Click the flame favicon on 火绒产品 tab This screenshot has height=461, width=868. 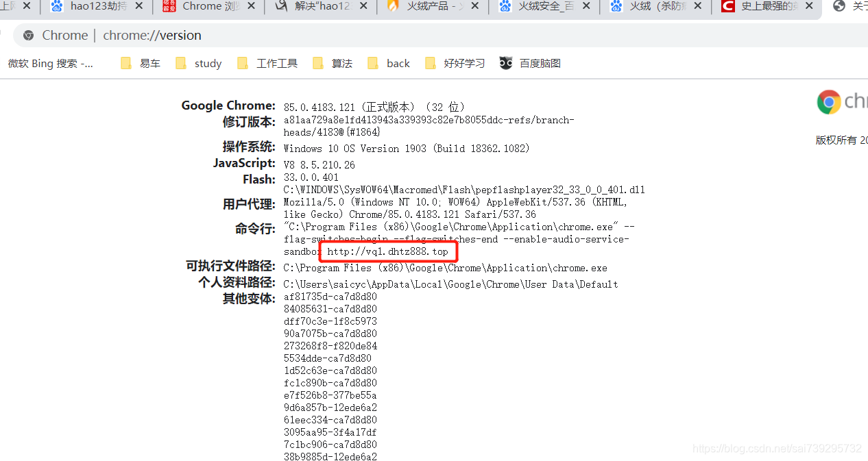(393, 6)
